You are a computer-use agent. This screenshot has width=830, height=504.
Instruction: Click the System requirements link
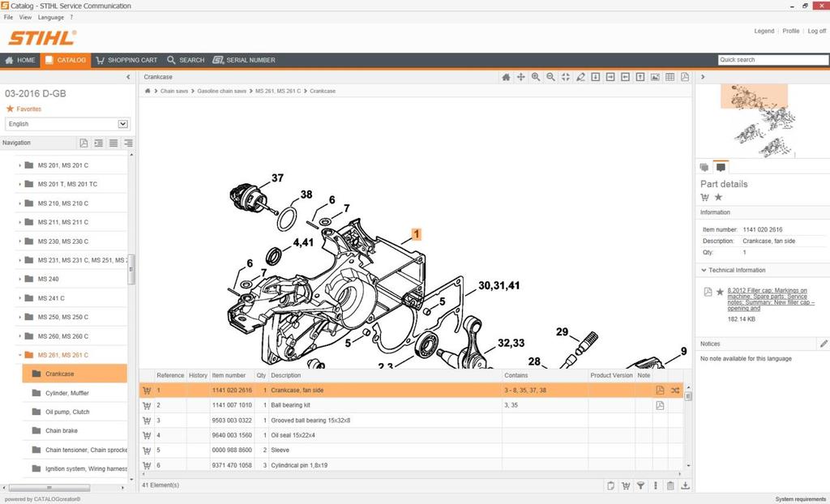pyautogui.click(x=800, y=499)
